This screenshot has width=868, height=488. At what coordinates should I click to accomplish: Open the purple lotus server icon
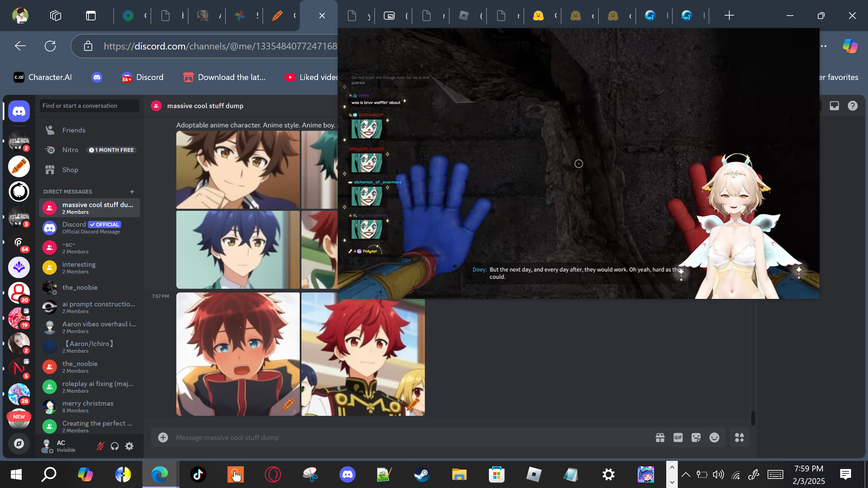pyautogui.click(x=19, y=267)
